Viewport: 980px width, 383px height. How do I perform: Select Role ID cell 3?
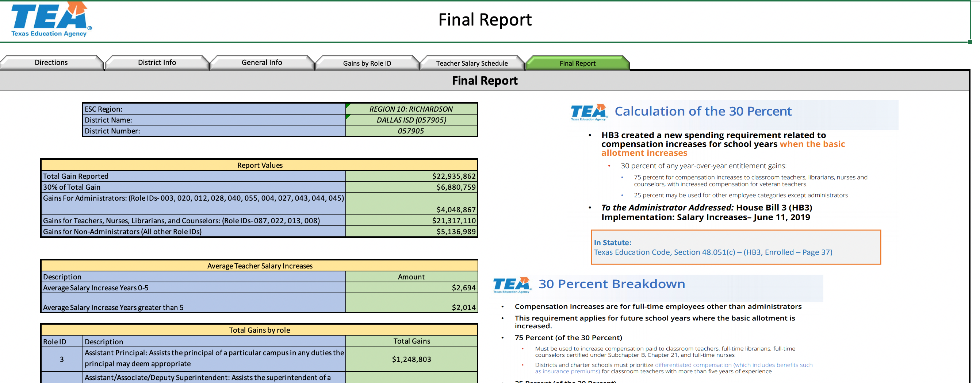(x=62, y=359)
